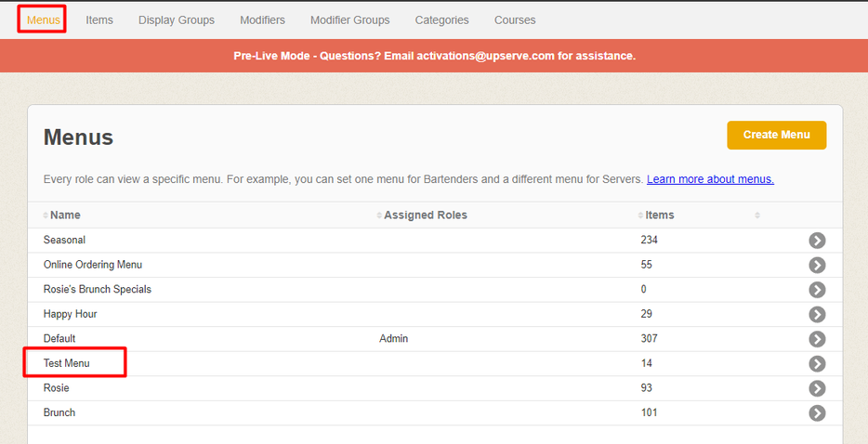Click arrow icon in Test Menu row
Image resolution: width=868 pixels, height=444 pixels.
(x=816, y=364)
